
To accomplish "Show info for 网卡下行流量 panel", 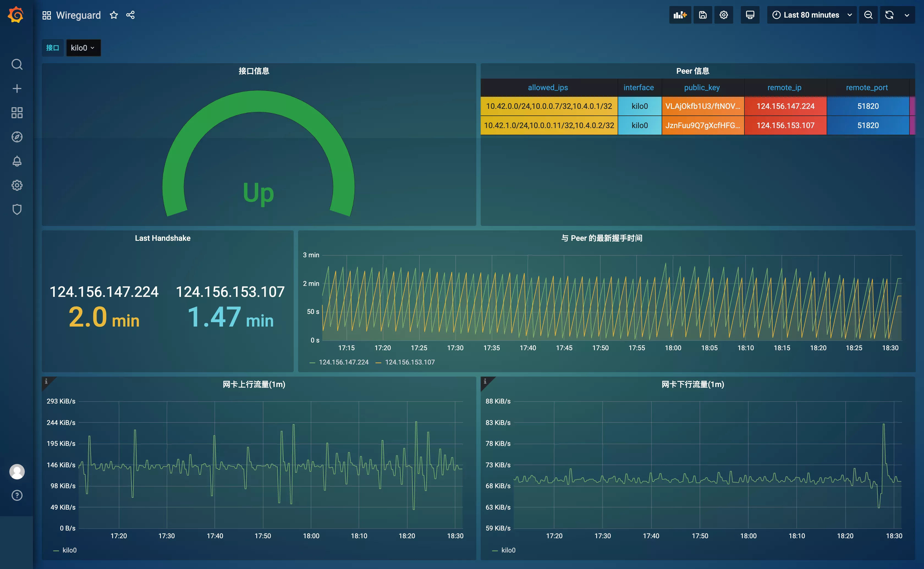I will (x=485, y=381).
